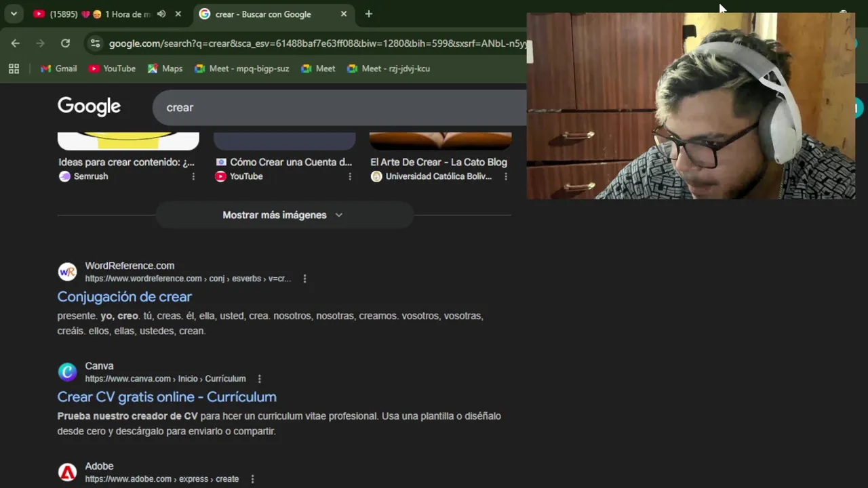Viewport: 868px width, 488px height.
Task: Go forward to the next page
Action: 40,43
